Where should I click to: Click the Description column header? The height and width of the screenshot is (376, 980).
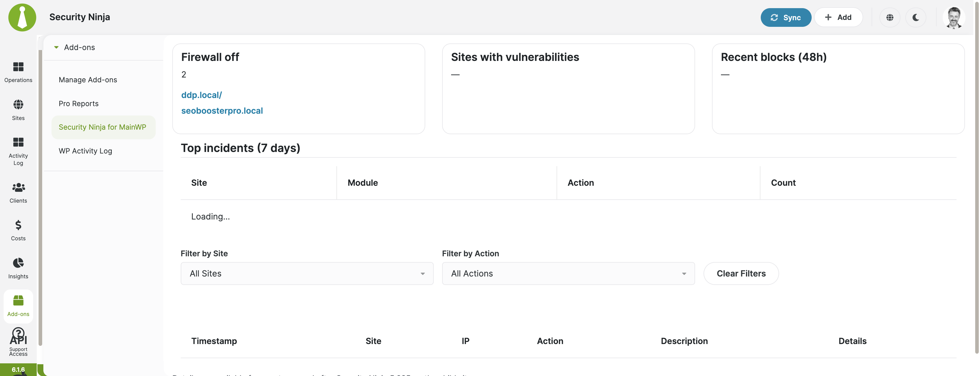[684, 341]
